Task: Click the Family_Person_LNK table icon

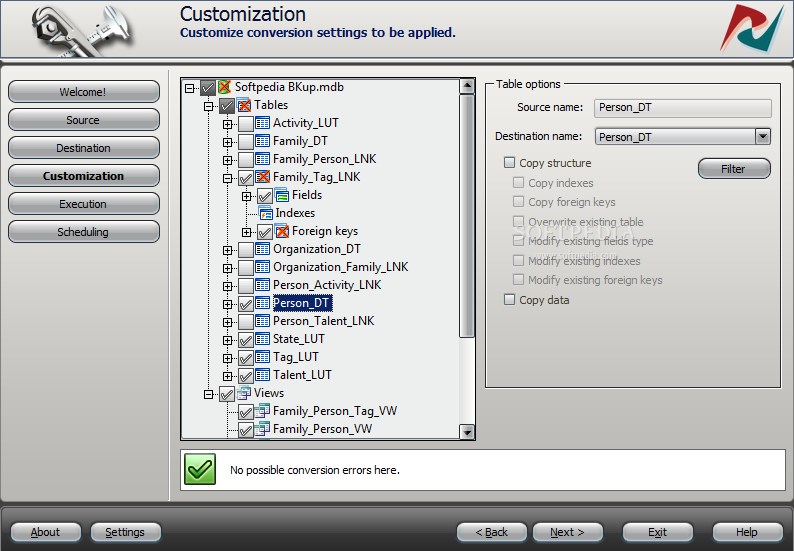Action: [262, 159]
